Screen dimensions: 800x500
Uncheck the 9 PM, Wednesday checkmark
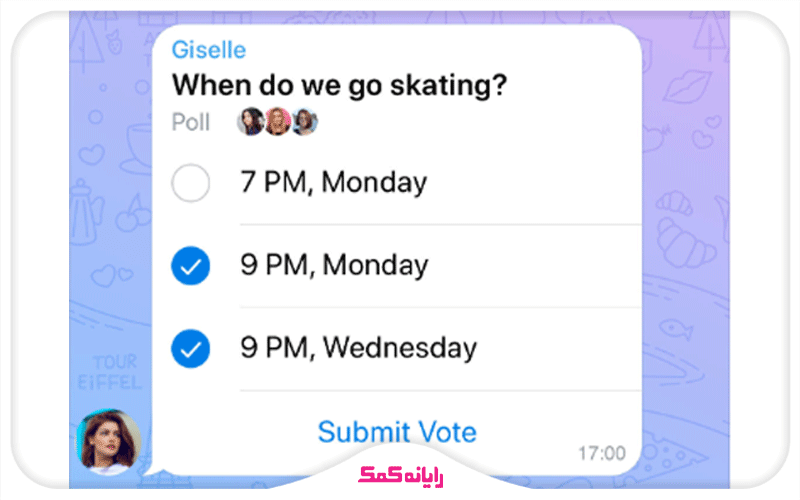click(191, 349)
